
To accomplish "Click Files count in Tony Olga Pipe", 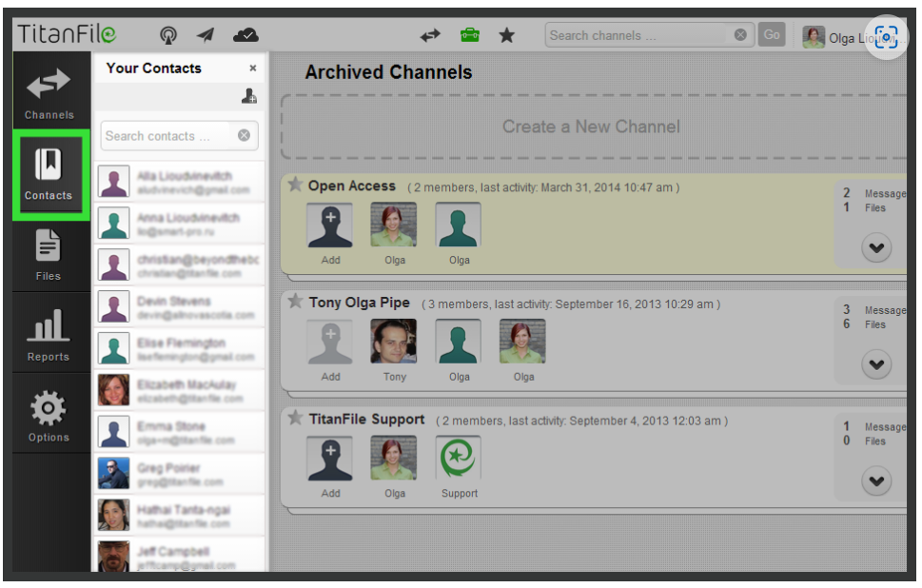I will 864,324.
